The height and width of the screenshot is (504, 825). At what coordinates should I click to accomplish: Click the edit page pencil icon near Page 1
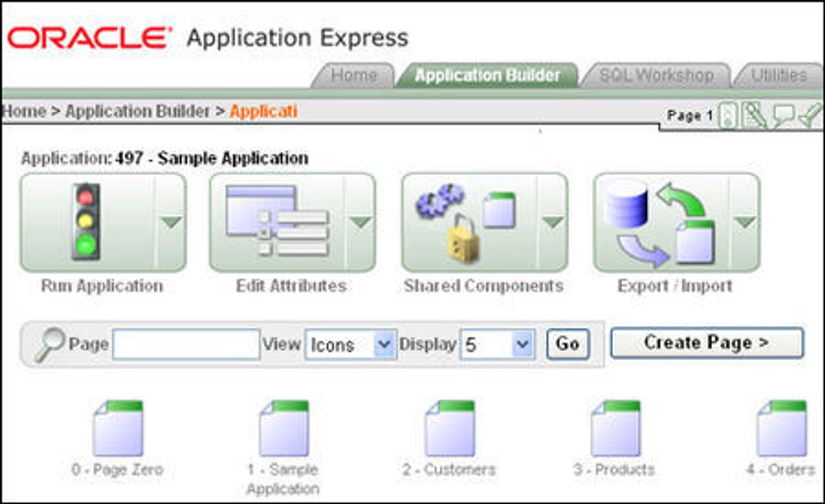(754, 115)
